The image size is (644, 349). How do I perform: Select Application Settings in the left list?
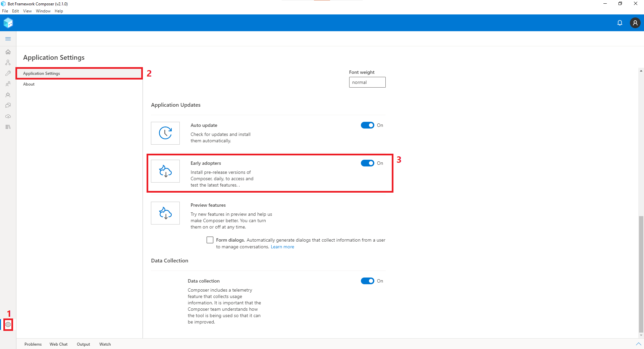point(79,73)
